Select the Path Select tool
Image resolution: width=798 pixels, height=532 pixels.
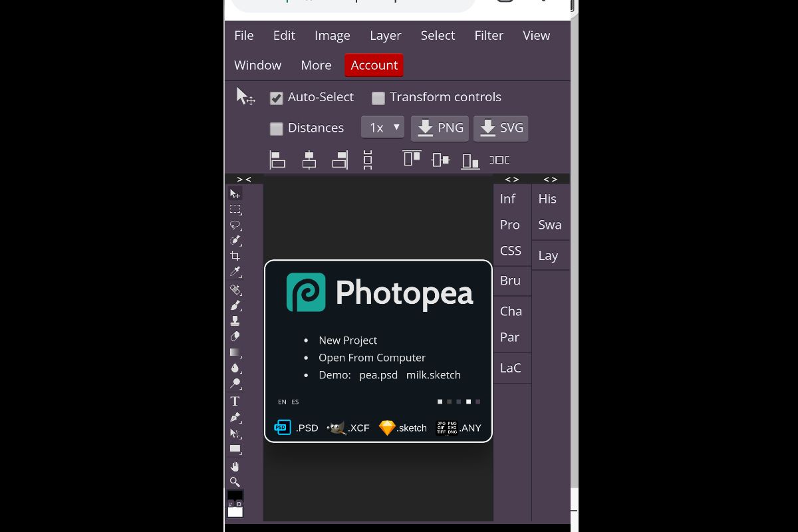tap(235, 433)
